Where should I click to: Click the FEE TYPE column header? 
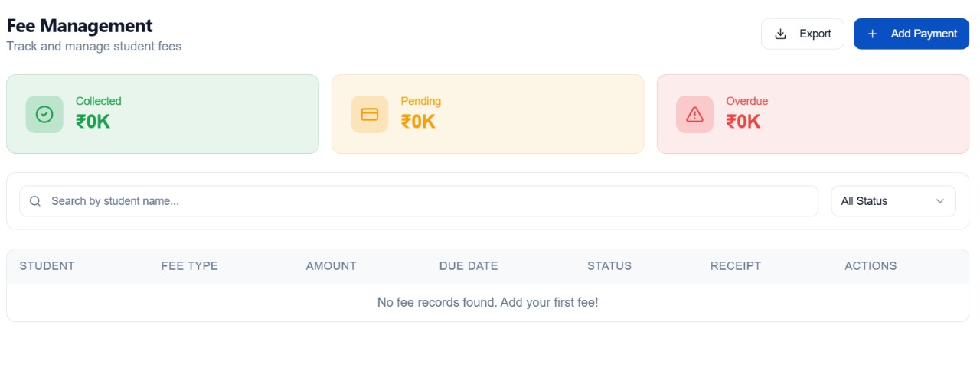pos(190,266)
